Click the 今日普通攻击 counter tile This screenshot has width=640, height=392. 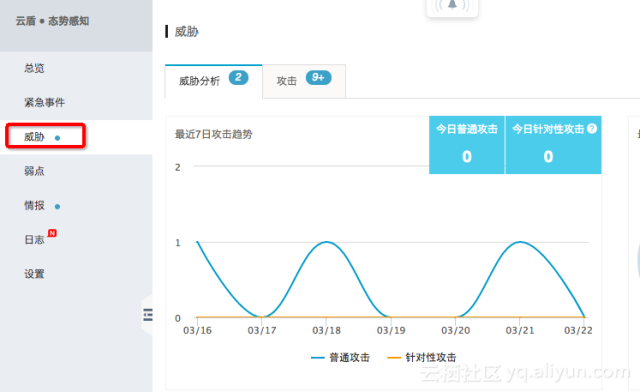(467, 145)
